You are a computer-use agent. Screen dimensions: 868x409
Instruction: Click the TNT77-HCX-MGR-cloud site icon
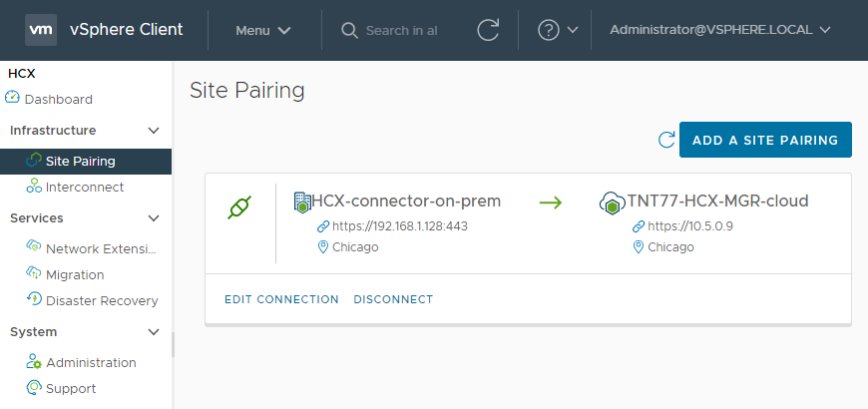point(612,203)
